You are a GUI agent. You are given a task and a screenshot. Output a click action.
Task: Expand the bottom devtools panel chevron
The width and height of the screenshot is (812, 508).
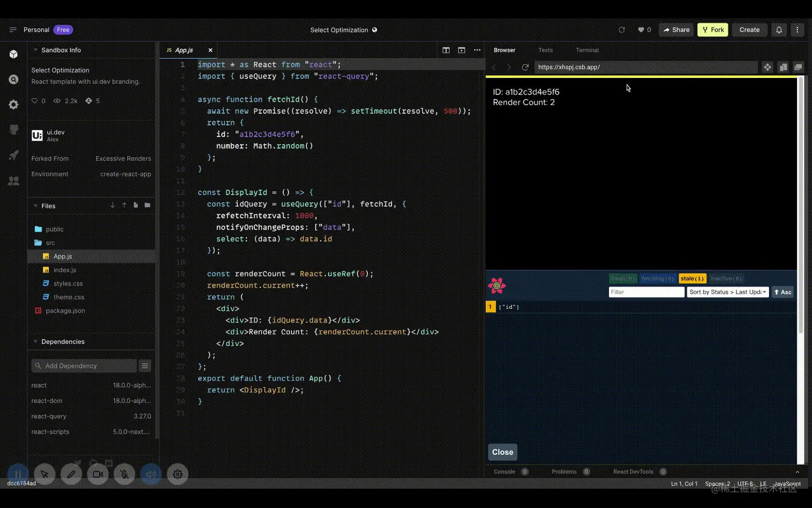798,472
